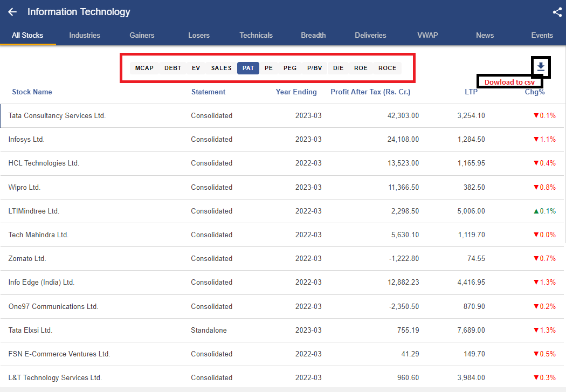Download table to CSV using download icon
The image size is (566, 392).
pyautogui.click(x=540, y=67)
